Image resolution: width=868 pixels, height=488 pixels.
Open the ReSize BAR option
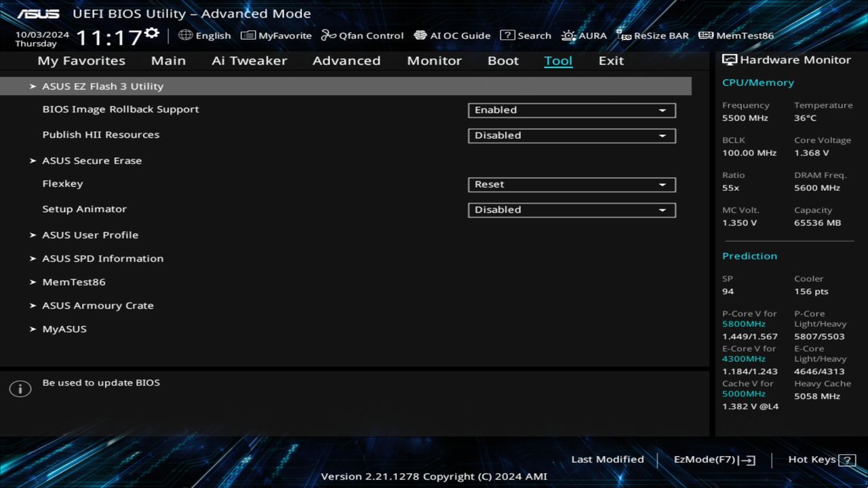coord(652,35)
